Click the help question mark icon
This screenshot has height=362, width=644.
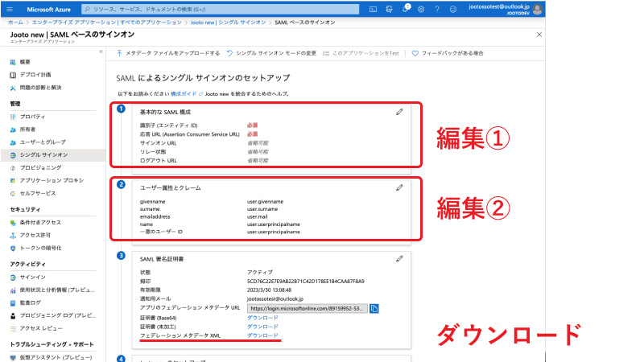(x=437, y=8)
